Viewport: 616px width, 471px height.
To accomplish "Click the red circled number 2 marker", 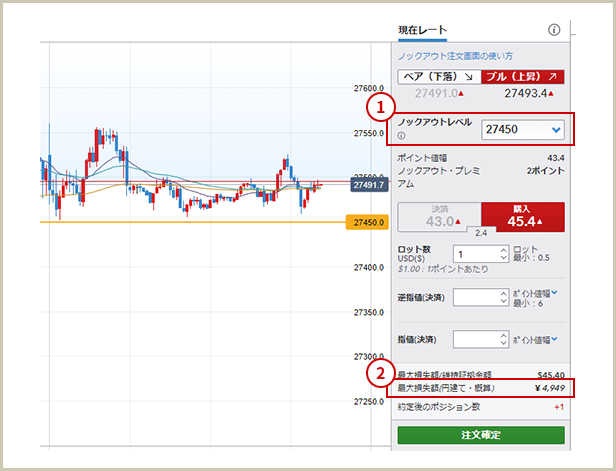I will point(377,374).
